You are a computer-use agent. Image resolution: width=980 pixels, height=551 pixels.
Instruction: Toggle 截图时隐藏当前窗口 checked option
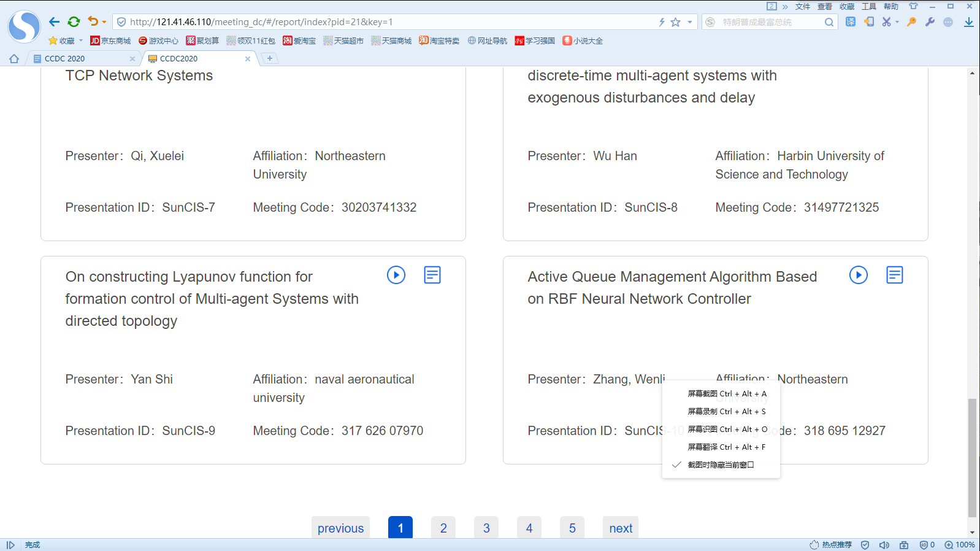coord(721,465)
